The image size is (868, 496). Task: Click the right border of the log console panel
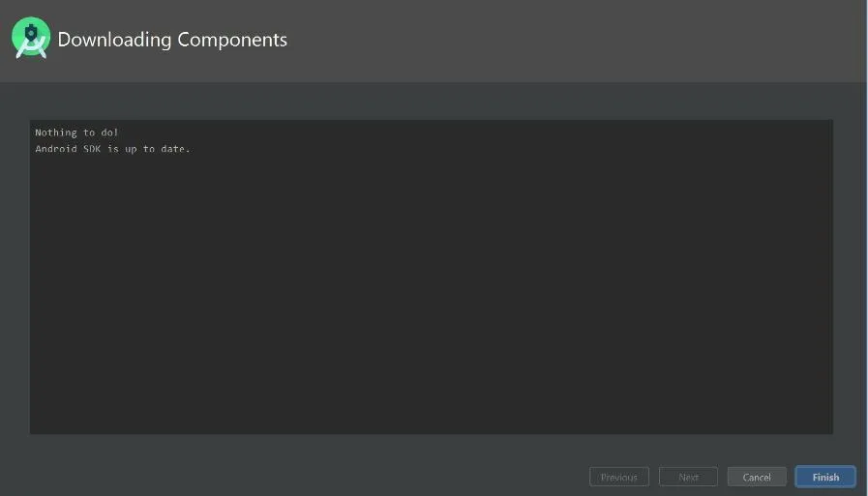(x=832, y=277)
